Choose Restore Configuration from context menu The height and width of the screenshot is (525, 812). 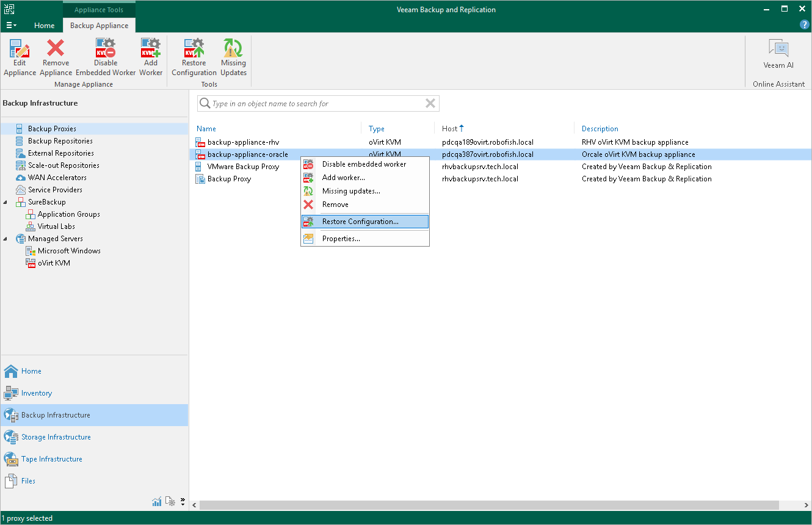360,222
